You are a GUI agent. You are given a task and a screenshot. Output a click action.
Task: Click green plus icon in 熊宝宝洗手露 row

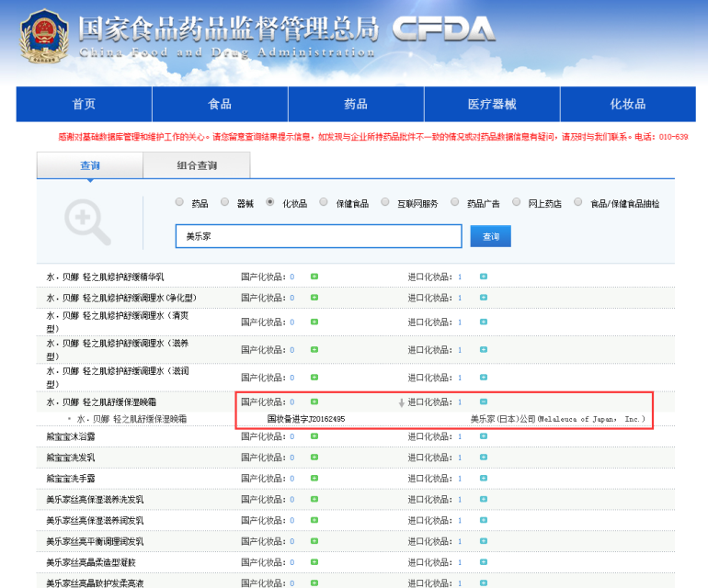coord(314,479)
